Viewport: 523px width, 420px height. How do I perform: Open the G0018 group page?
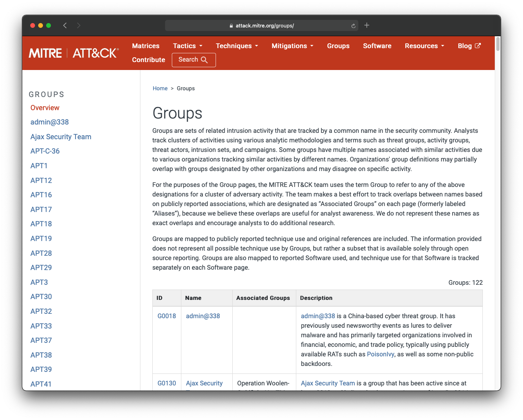coord(167,316)
